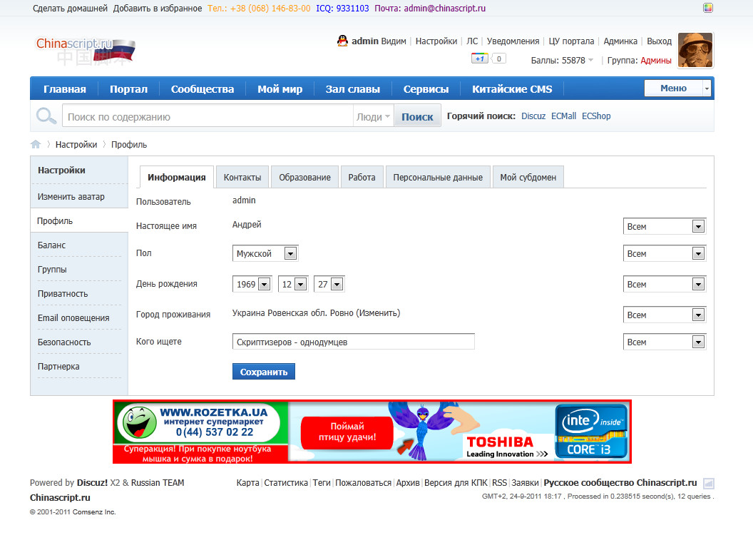Select Изменить аватар in sidebar
Image resolution: width=753 pixels, height=560 pixels.
(71, 196)
